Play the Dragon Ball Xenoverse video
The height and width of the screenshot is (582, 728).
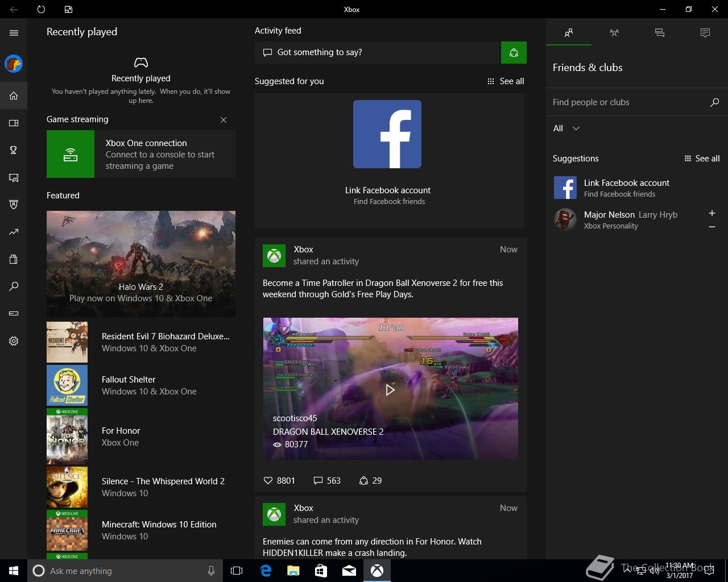coord(390,390)
